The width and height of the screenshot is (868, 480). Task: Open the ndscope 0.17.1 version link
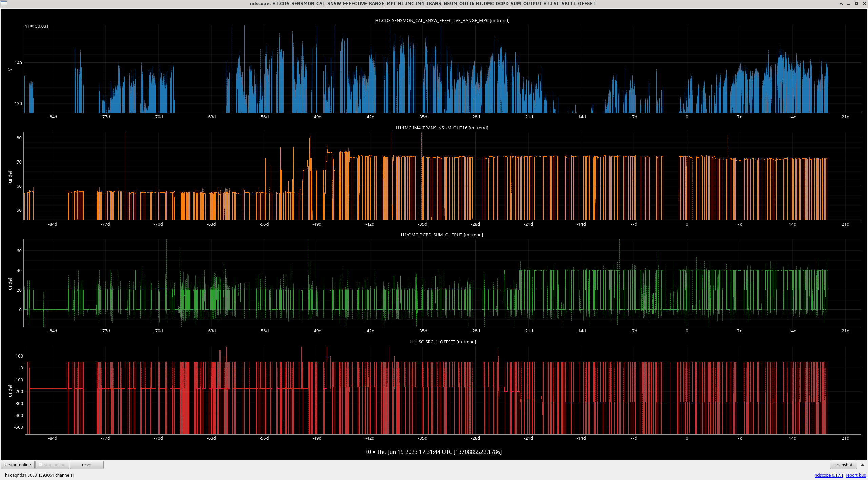click(829, 475)
